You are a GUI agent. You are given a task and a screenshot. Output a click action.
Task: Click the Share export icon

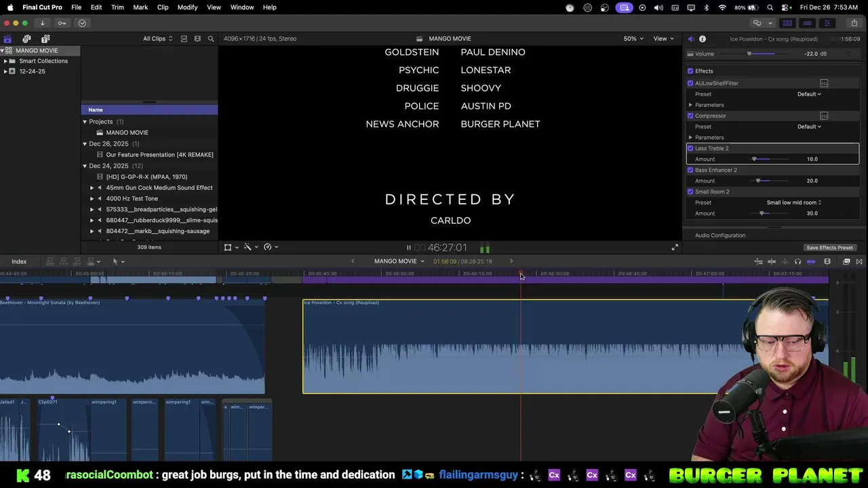pos(854,23)
